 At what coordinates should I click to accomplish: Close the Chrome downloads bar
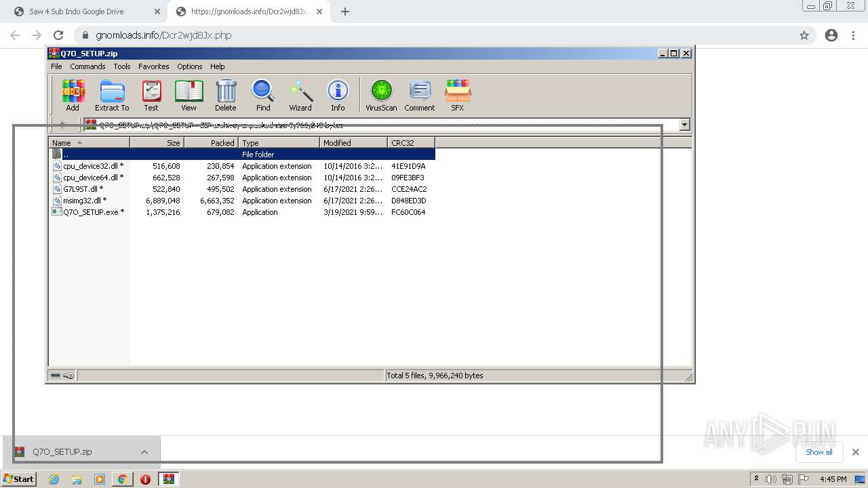tap(856, 452)
